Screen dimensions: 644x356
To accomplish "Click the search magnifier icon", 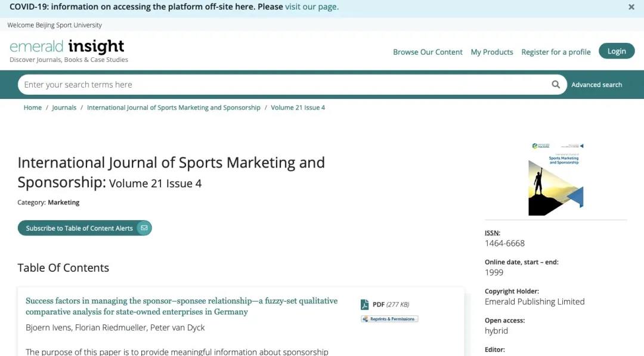I will pos(556,84).
